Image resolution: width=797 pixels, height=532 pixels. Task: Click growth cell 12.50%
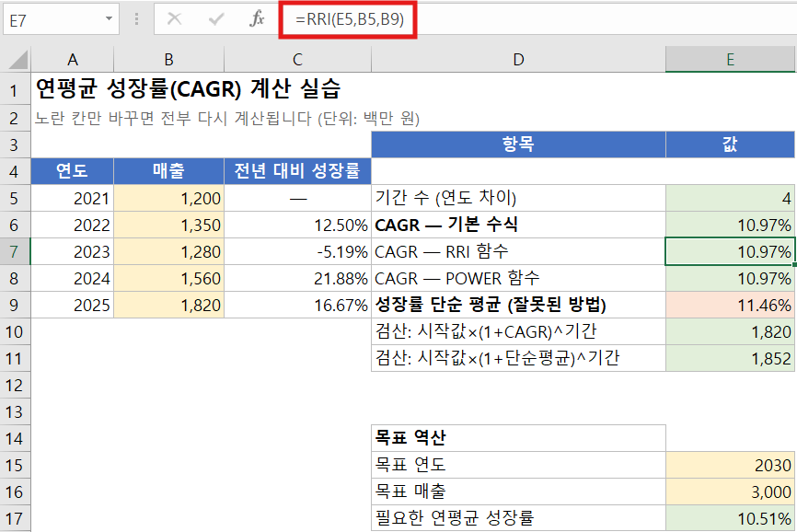click(297, 226)
